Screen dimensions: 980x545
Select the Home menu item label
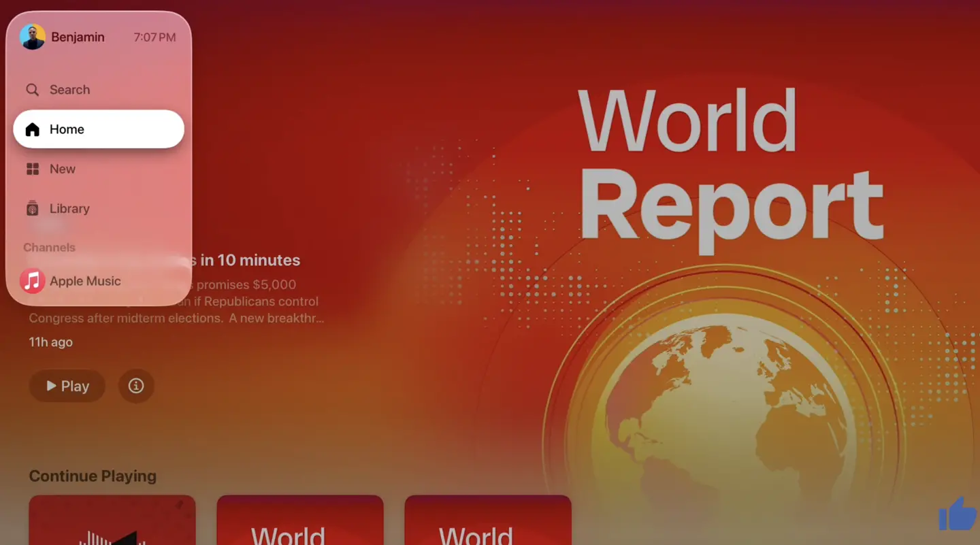(67, 129)
